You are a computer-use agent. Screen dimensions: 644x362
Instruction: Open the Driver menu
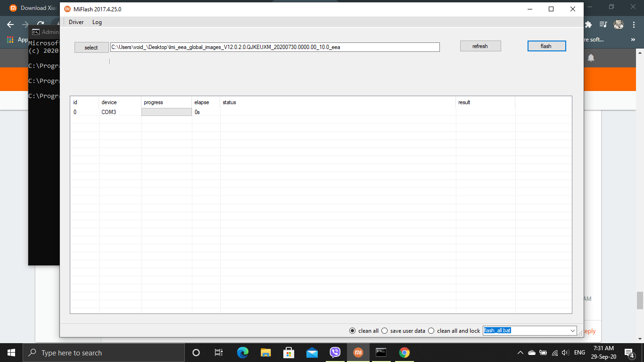[76, 22]
